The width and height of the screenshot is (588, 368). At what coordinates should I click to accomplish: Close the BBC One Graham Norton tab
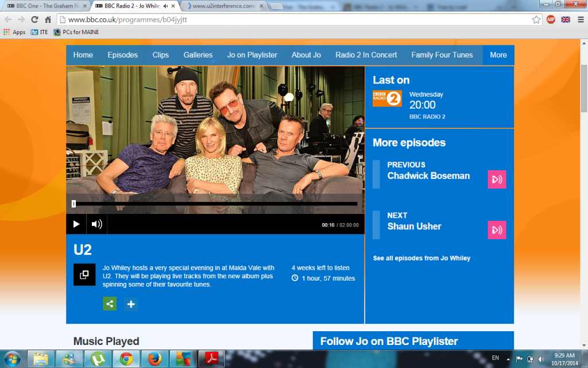(x=85, y=6)
